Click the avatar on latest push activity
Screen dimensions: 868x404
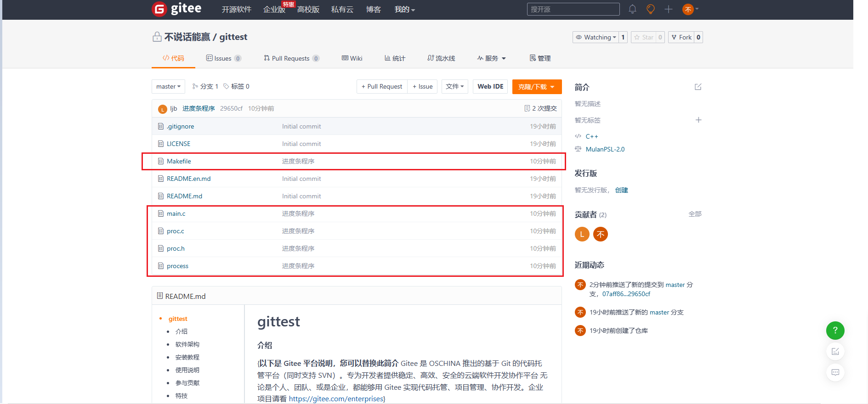(x=580, y=285)
